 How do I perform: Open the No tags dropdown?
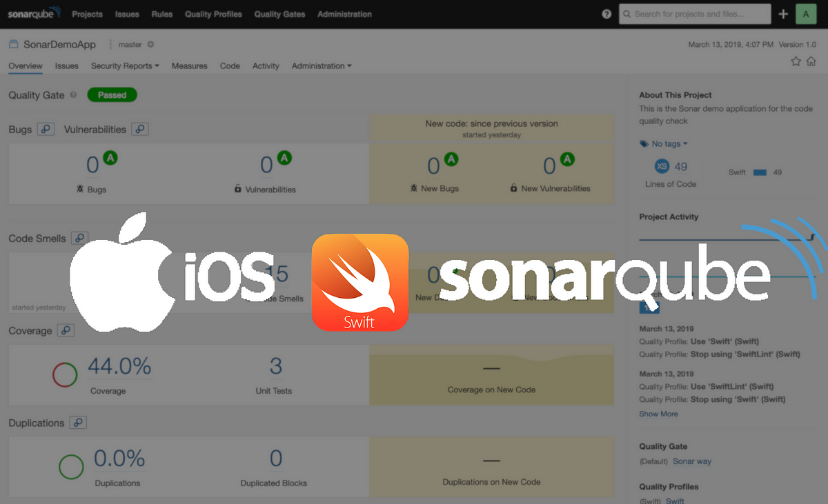(664, 144)
